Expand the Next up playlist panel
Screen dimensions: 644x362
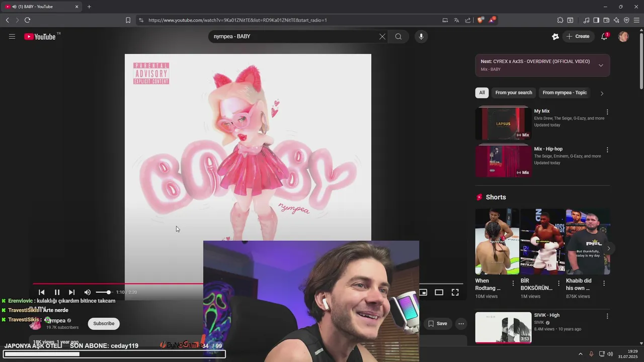(x=601, y=65)
